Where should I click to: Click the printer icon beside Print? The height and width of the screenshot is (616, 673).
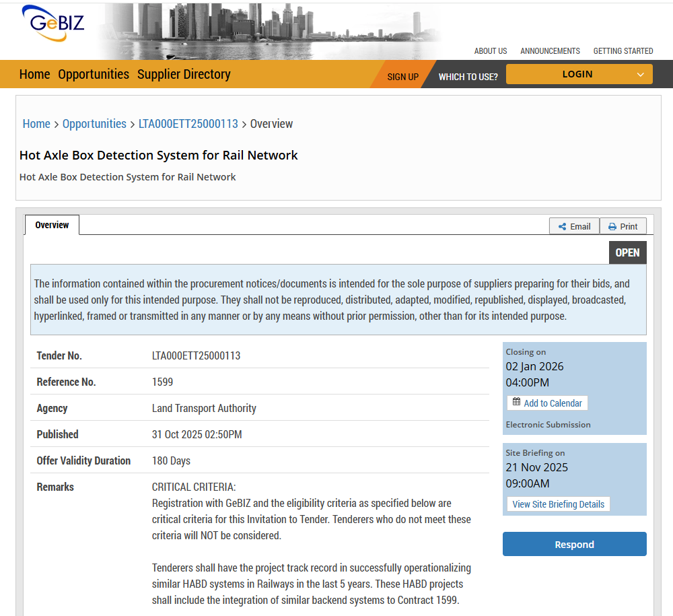pos(612,227)
